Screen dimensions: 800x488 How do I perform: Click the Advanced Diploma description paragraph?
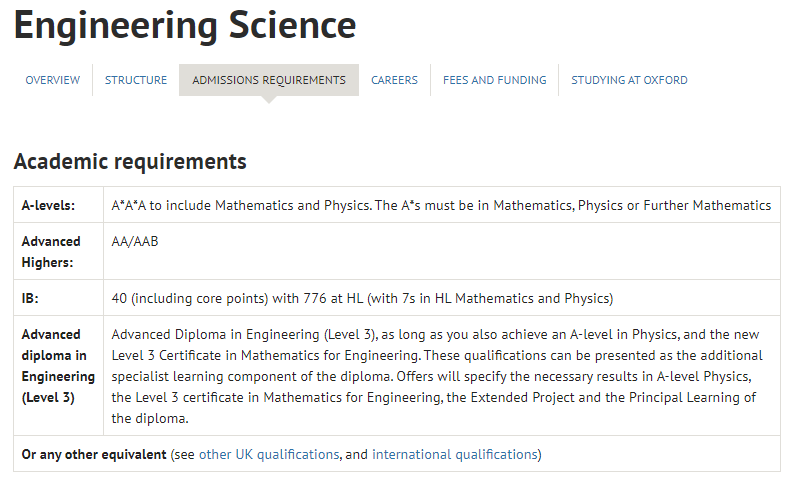click(437, 376)
